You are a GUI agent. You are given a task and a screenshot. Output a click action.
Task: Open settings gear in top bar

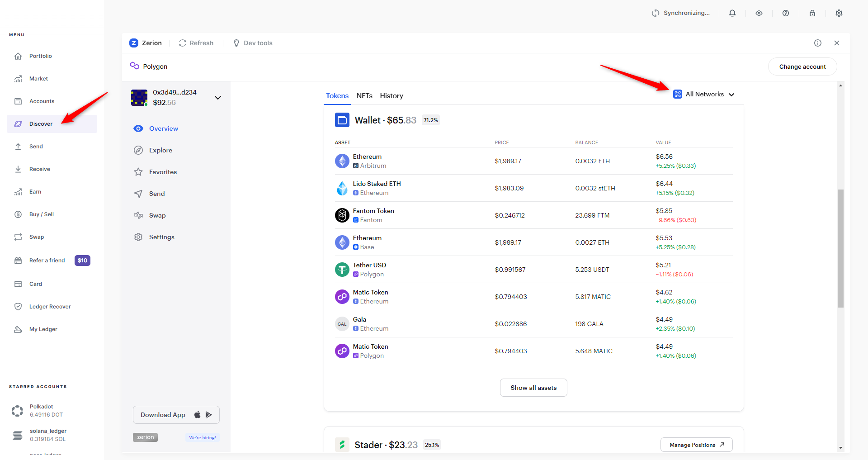point(839,13)
